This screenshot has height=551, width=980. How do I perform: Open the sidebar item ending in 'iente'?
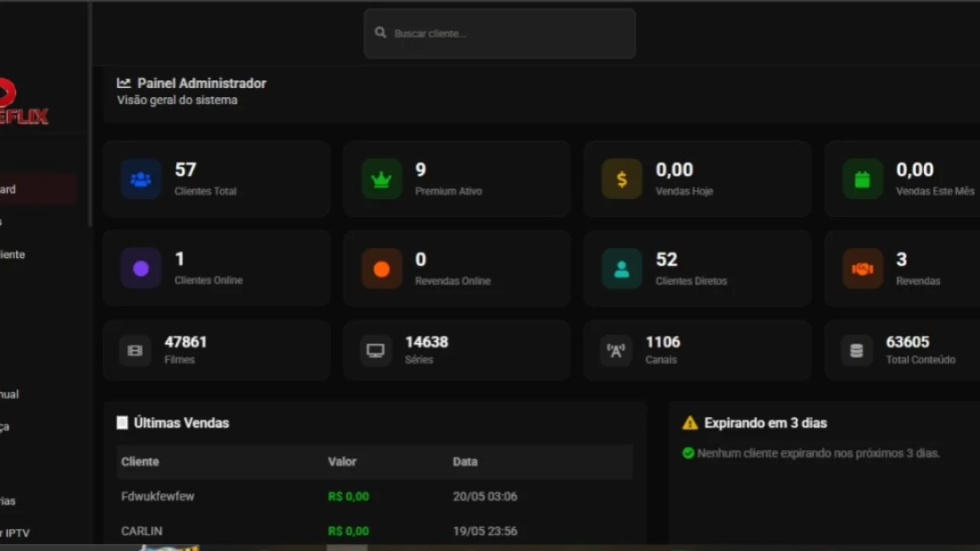(12, 254)
